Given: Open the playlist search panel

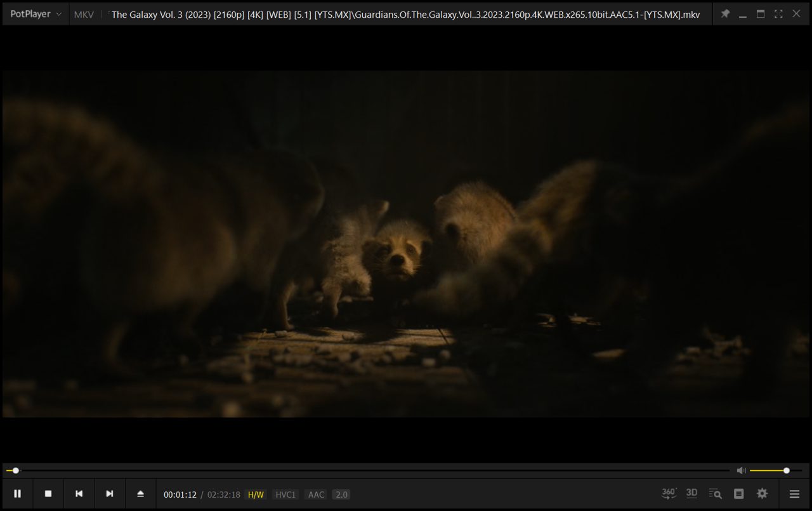Looking at the screenshot, I should tap(716, 494).
